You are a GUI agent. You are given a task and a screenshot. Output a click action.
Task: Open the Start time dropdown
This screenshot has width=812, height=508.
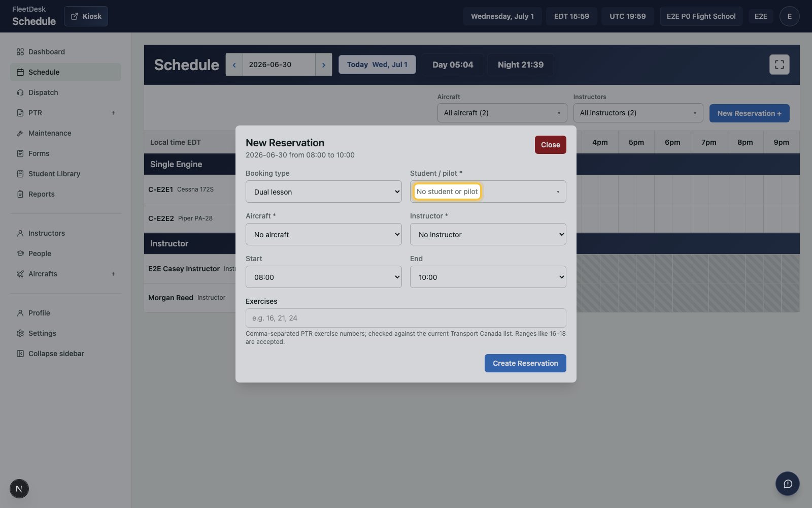coord(324,277)
